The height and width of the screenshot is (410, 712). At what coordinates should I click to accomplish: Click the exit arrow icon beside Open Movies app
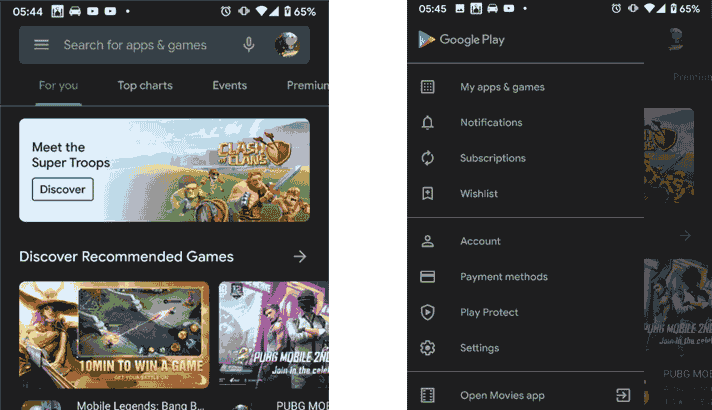tap(623, 395)
